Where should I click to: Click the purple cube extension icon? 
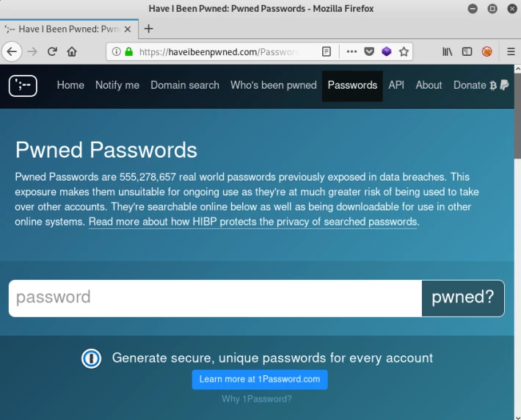387,51
